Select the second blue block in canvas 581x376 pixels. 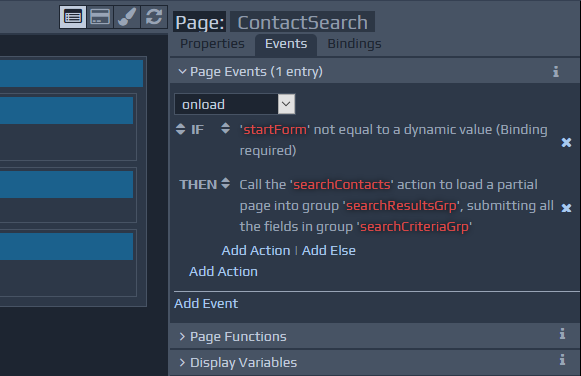(67, 110)
